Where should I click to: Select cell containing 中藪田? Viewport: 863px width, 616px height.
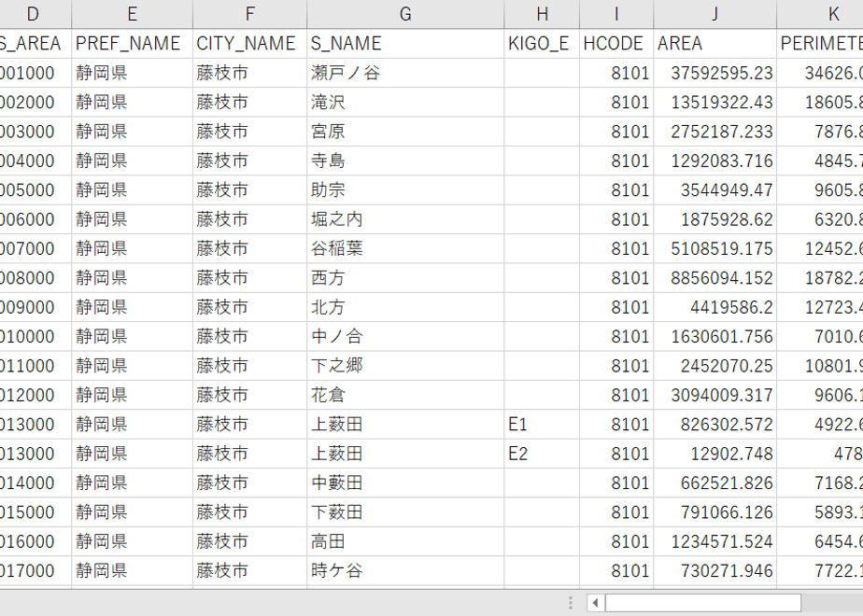point(405,483)
